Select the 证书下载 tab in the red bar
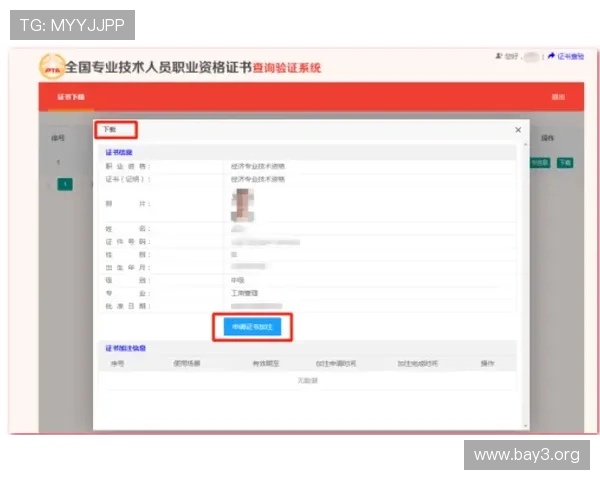Image resolution: width=600 pixels, height=480 pixels. (71, 97)
